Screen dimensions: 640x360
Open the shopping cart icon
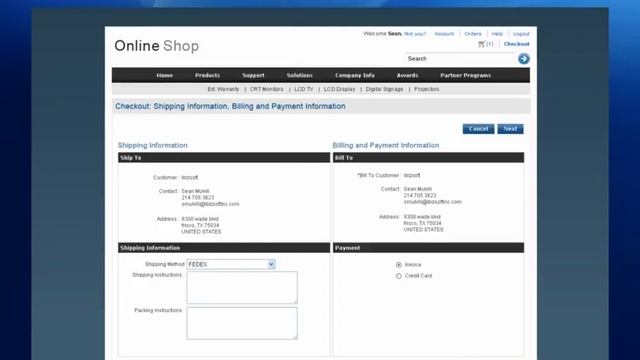[x=482, y=44]
